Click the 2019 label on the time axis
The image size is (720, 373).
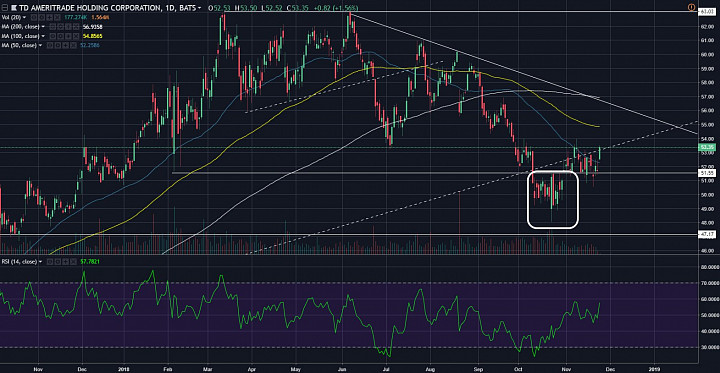click(x=654, y=369)
